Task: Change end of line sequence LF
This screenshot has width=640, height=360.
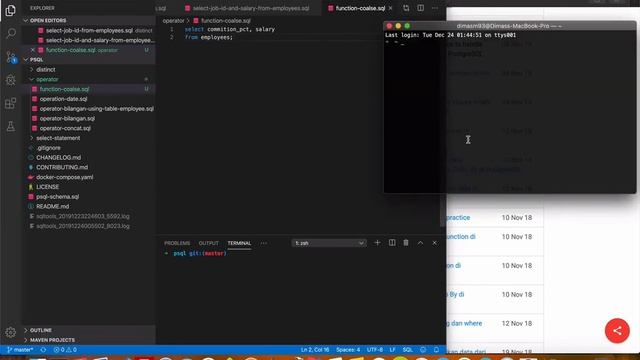Action: tap(392, 350)
